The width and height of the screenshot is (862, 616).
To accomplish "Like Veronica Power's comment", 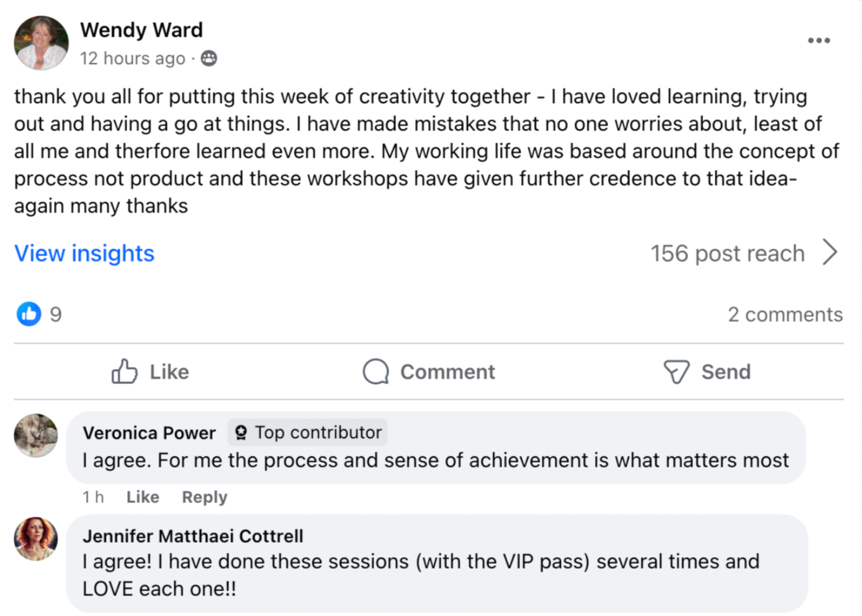I will (x=143, y=497).
